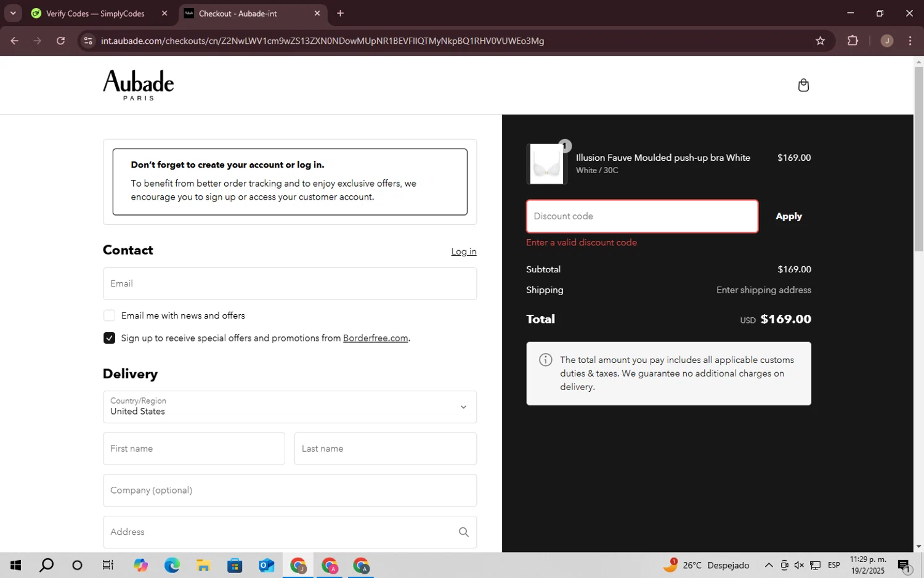View site information icon in address bar
The height and width of the screenshot is (578, 924).
point(88,41)
